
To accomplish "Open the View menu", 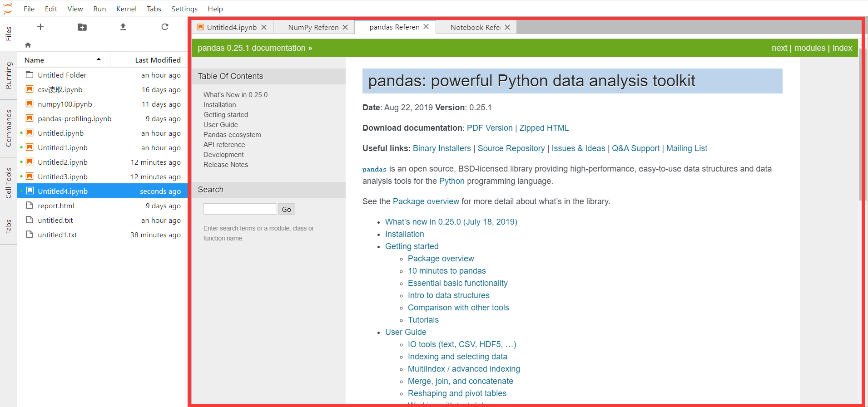I will (x=75, y=9).
